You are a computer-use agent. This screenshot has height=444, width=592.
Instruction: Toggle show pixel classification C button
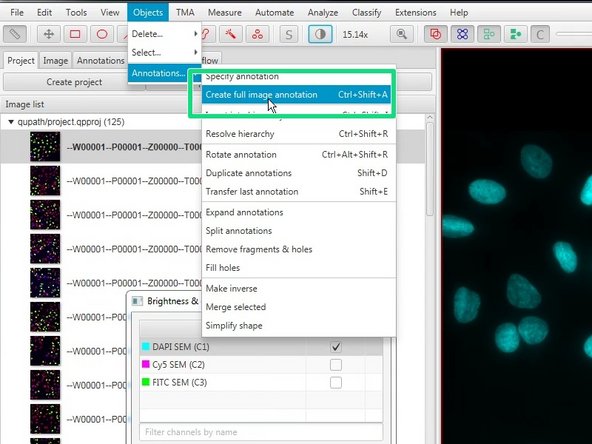540,34
